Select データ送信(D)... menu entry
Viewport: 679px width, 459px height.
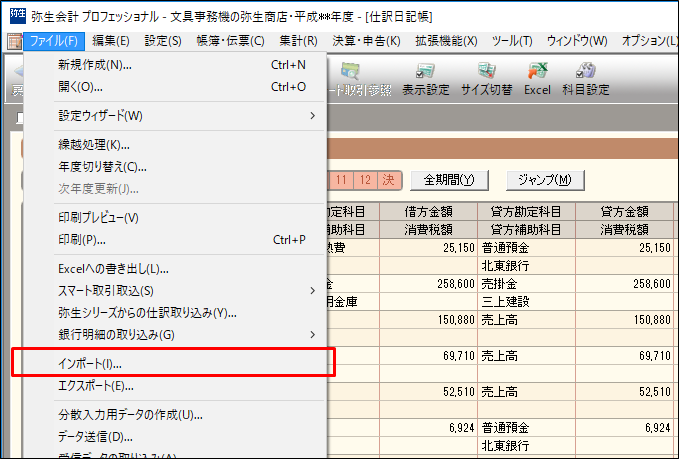point(175,436)
